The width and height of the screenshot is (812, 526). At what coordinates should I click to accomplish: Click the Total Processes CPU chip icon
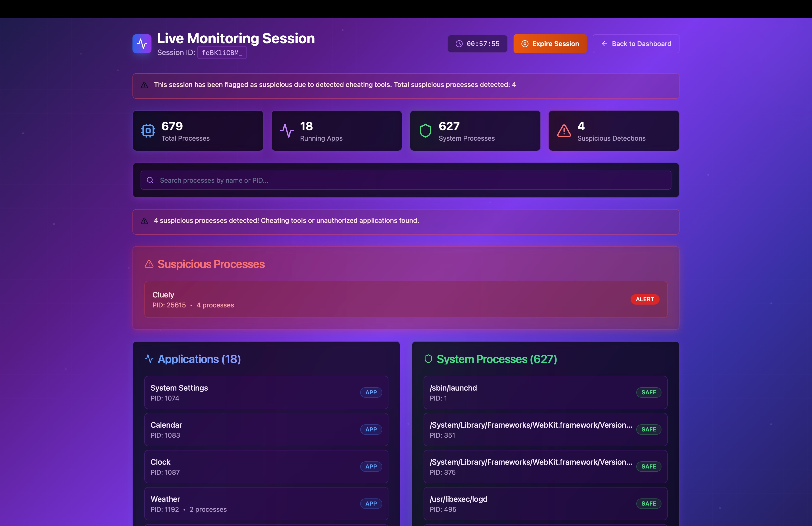(148, 130)
